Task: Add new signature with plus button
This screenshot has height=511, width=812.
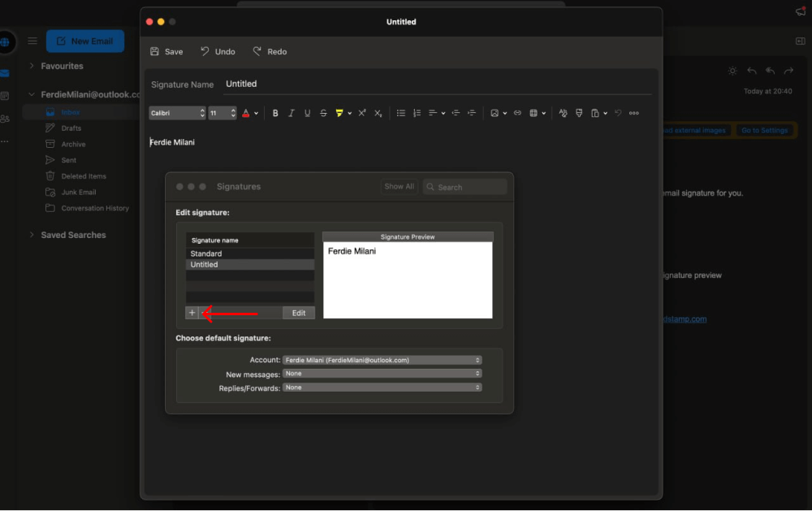Action: click(x=192, y=313)
